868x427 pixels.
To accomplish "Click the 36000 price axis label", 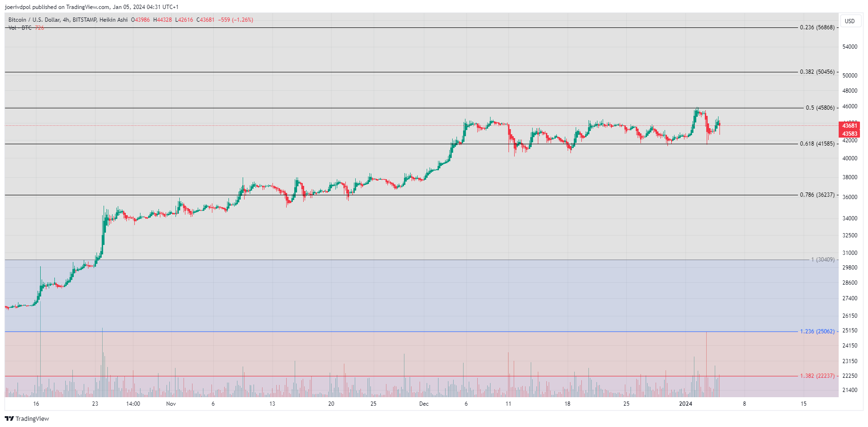I will [x=850, y=197].
